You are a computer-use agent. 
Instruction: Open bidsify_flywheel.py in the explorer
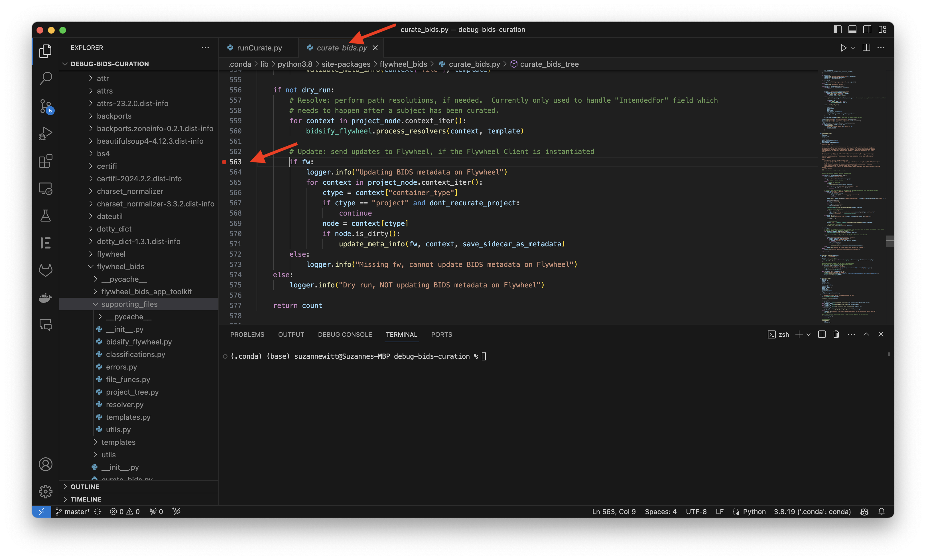click(139, 342)
